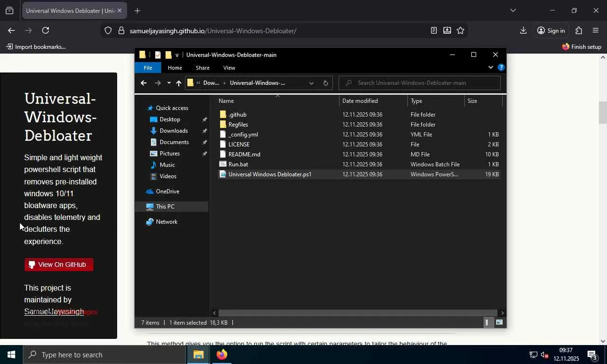607x364 pixels.
Task: Sort files by the Size column header
Action: point(483,101)
